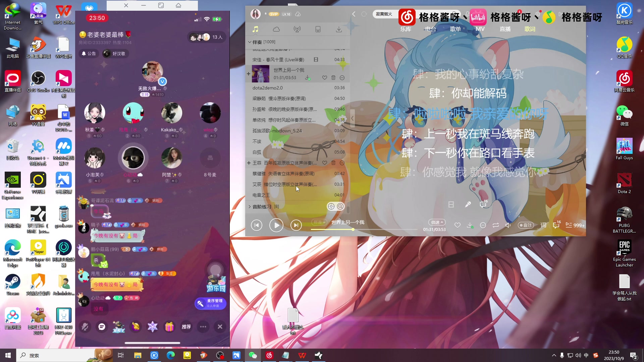Image resolution: width=644 pixels, height=362 pixels.
Task: Open the Windows Start menu
Action: (x=8, y=355)
